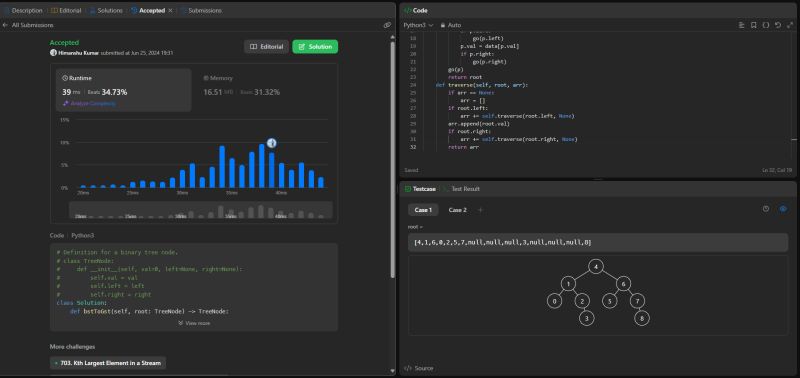Viewport: 800px width, 378px height.
Task: Copy the submission link icon
Action: [387, 25]
